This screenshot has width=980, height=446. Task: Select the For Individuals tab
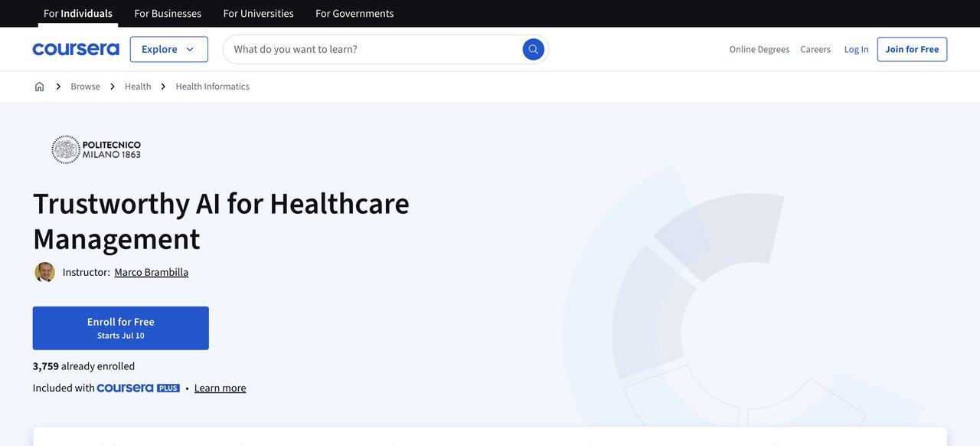(78, 13)
